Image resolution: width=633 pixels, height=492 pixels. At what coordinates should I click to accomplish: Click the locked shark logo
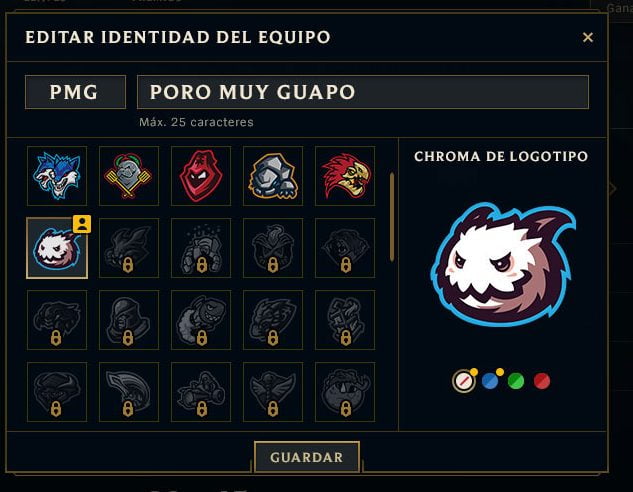click(201, 320)
